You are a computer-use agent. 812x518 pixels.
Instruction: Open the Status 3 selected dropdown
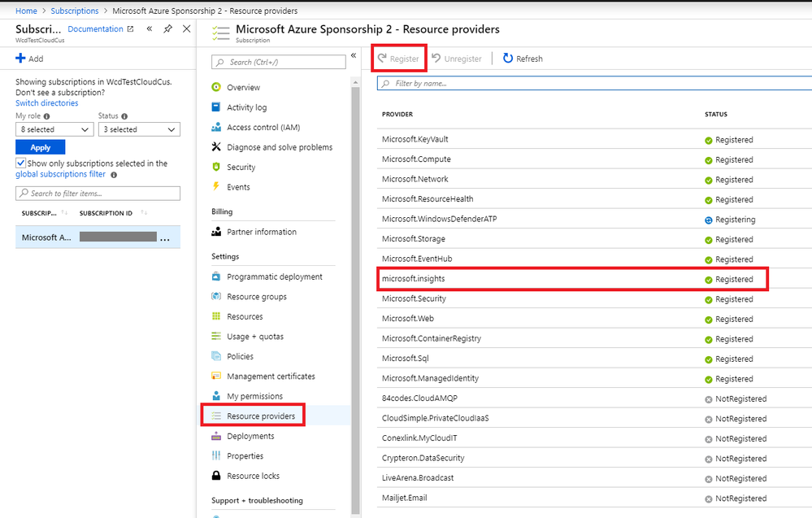click(139, 129)
